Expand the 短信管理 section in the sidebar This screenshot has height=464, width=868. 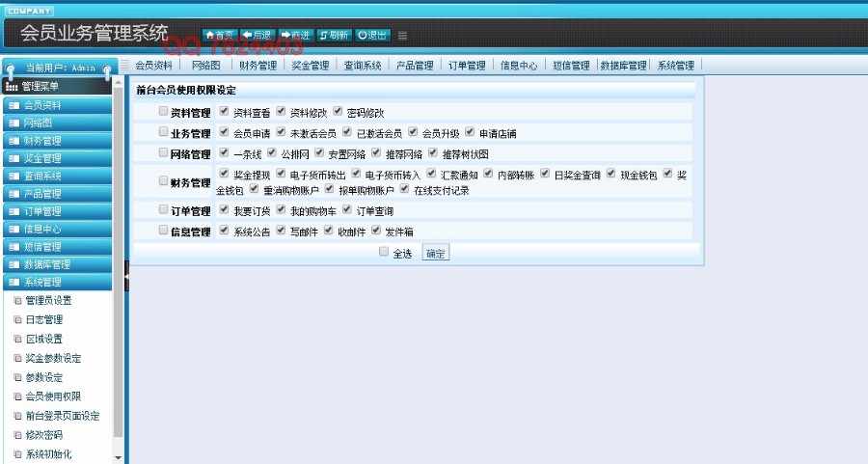click(x=58, y=246)
